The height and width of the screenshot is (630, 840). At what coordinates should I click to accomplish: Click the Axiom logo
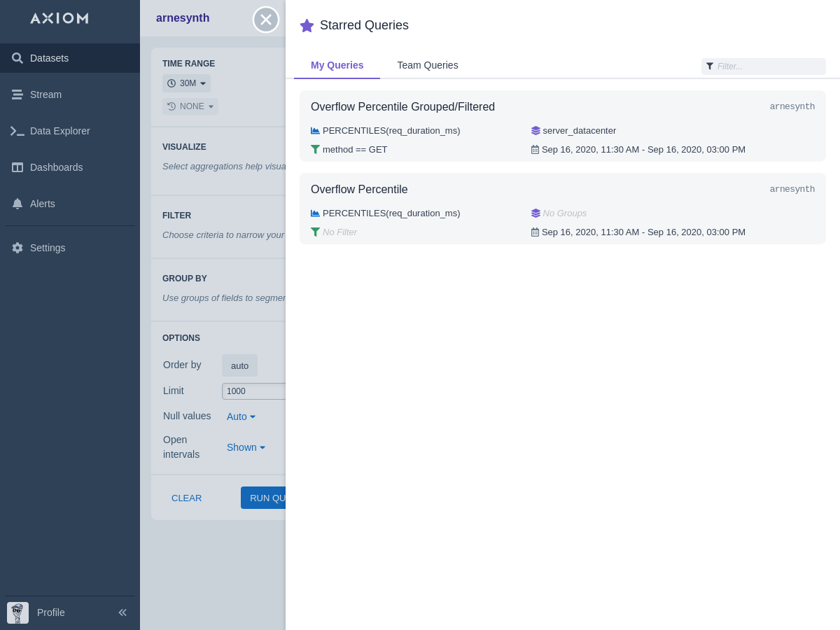(x=59, y=18)
